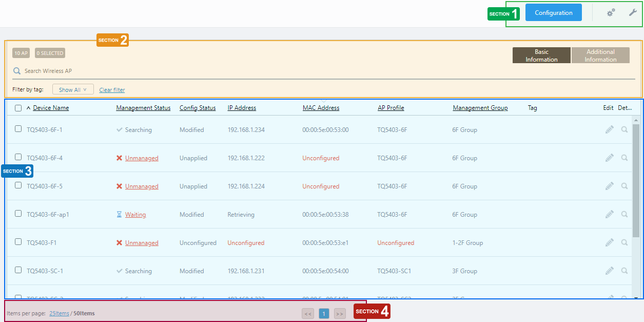Image resolution: width=644 pixels, height=322 pixels.
Task: Sort table by Device Name column
Action: tap(51, 108)
